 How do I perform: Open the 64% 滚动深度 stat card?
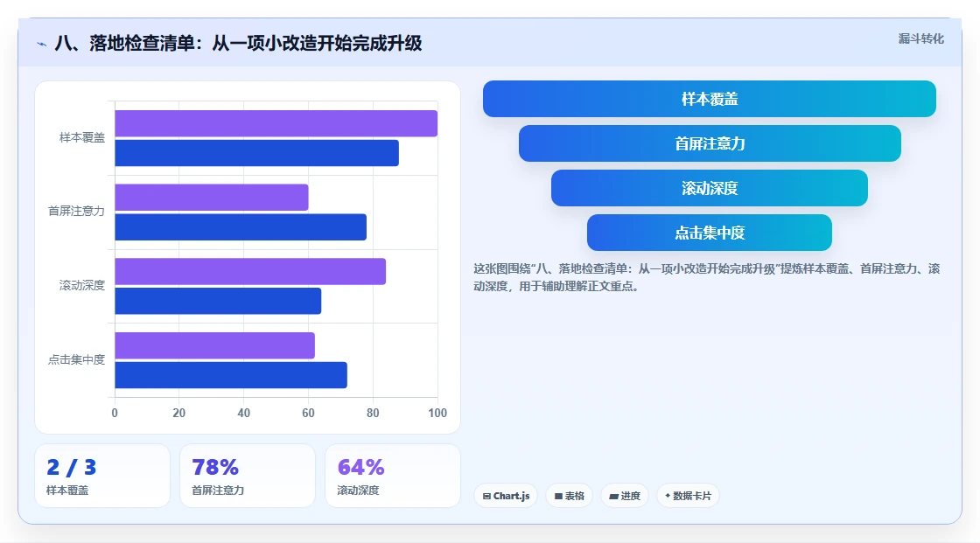[x=393, y=476]
